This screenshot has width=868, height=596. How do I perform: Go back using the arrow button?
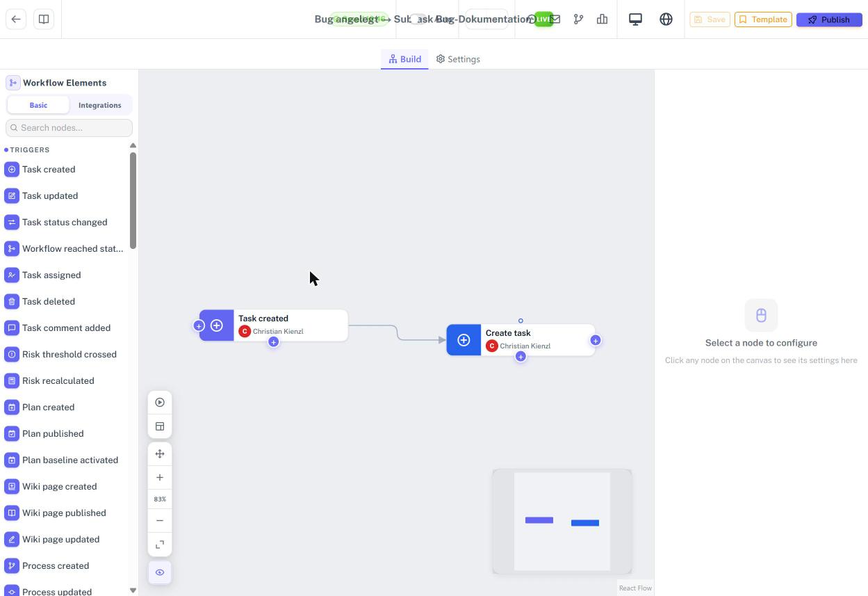point(16,19)
